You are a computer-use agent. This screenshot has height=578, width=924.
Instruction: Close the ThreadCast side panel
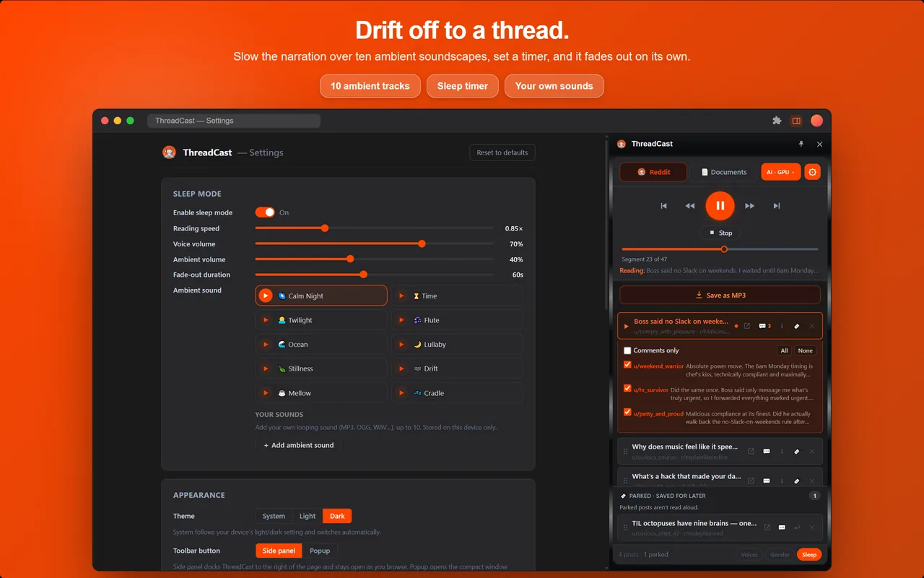(819, 144)
